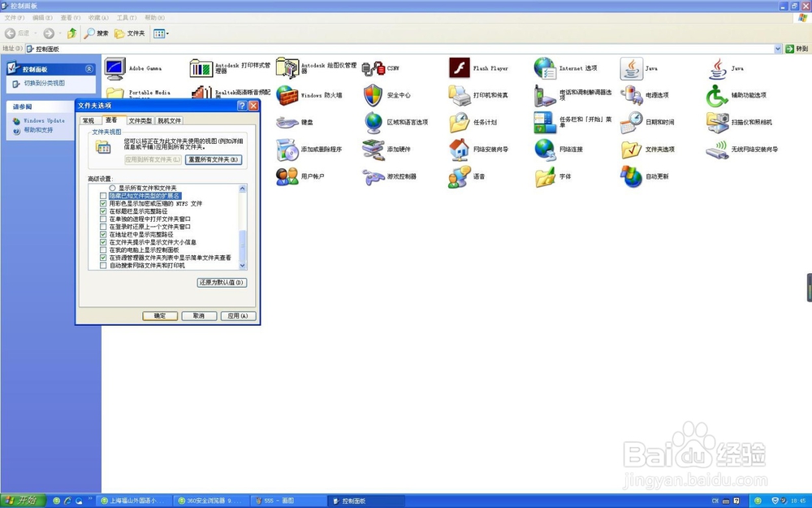Open the address bar dropdown arrow

pos(778,49)
